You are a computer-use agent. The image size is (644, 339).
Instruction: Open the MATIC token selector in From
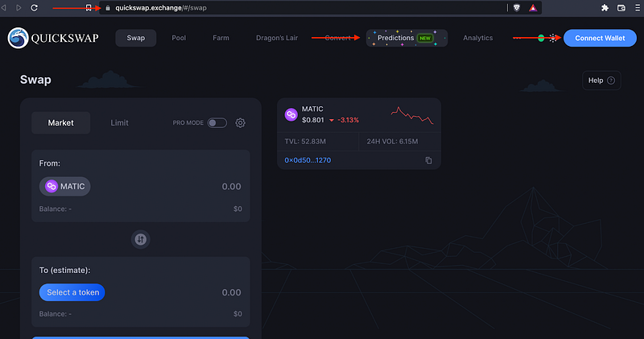point(65,186)
